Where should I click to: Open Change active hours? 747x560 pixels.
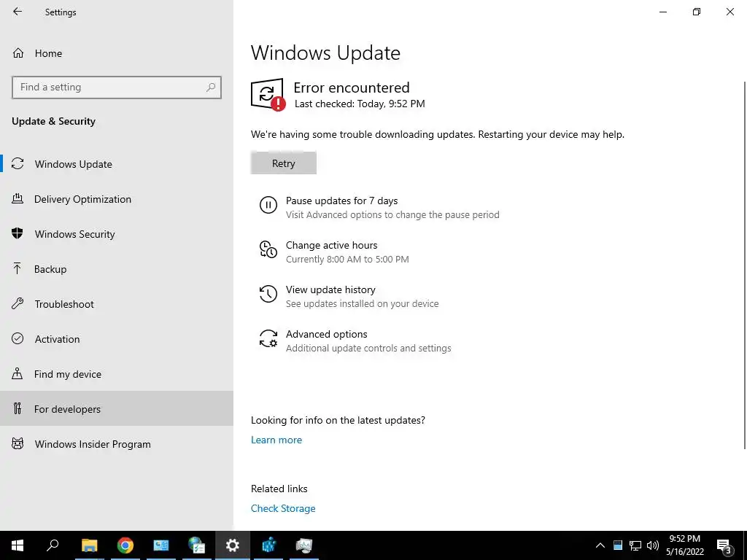tap(334, 252)
